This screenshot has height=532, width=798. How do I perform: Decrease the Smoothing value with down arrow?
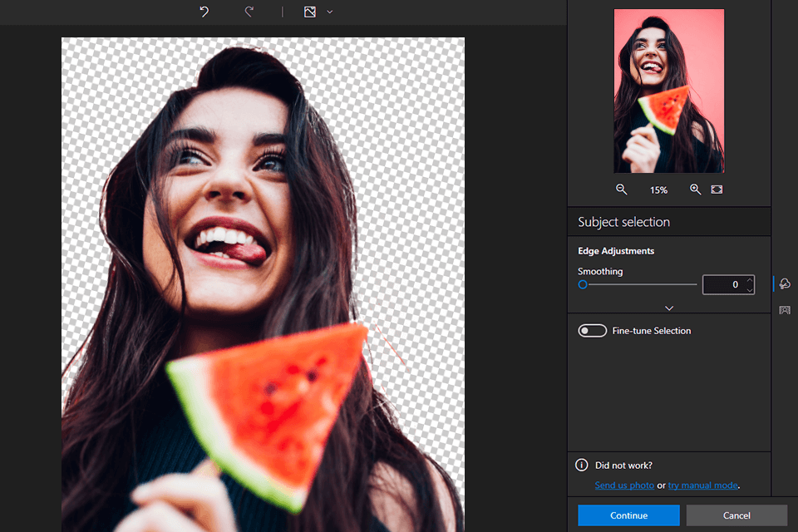(x=750, y=289)
